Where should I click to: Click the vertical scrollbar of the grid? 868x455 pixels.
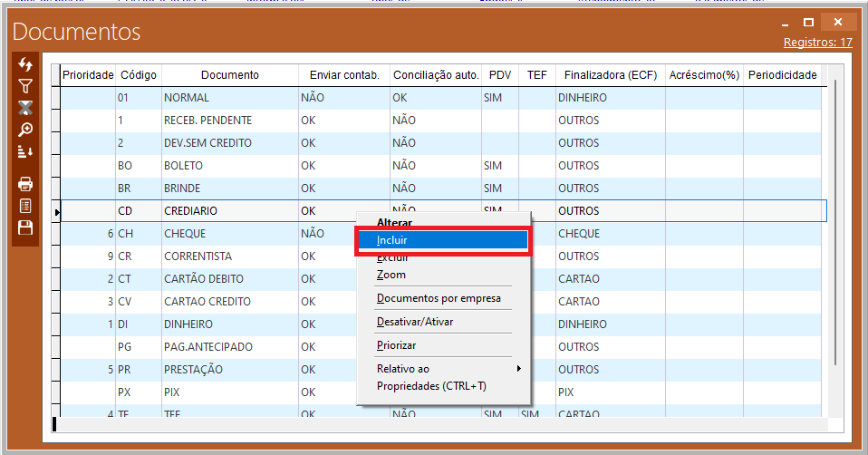click(x=835, y=227)
